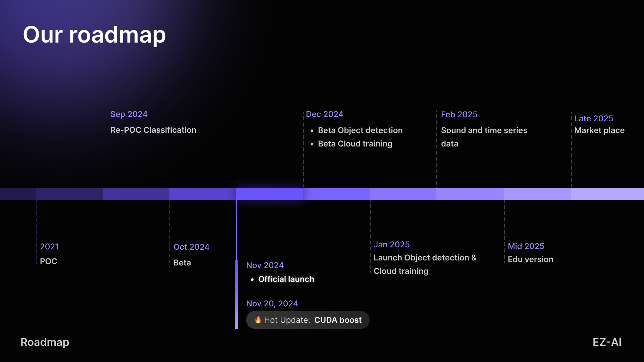Click the Market place text
The height and width of the screenshot is (362, 644).
599,130
